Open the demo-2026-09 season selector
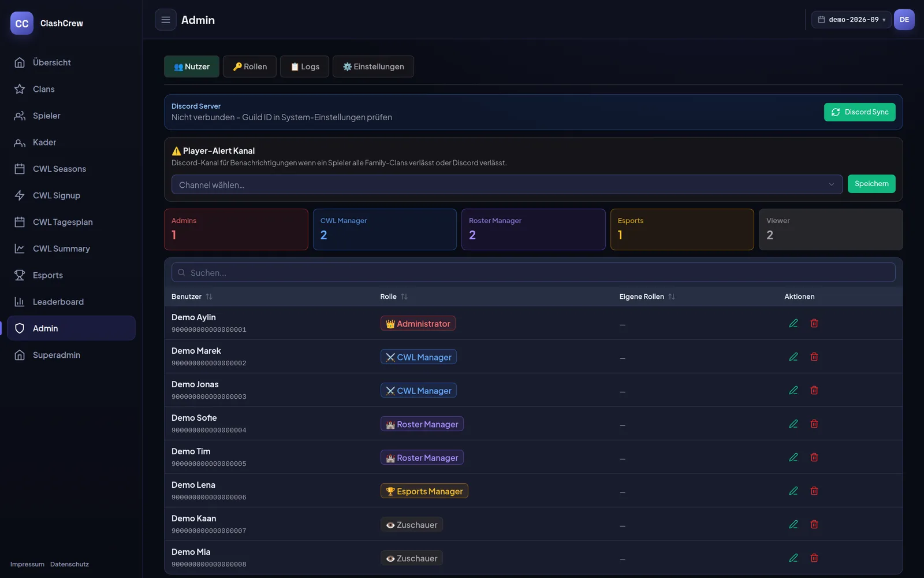This screenshot has width=924, height=578. (851, 20)
